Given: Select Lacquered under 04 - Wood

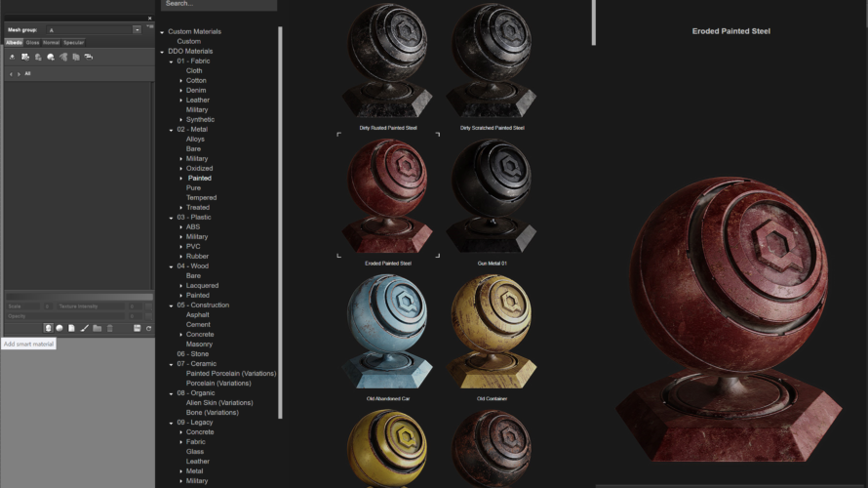Looking at the screenshot, I should (202, 286).
